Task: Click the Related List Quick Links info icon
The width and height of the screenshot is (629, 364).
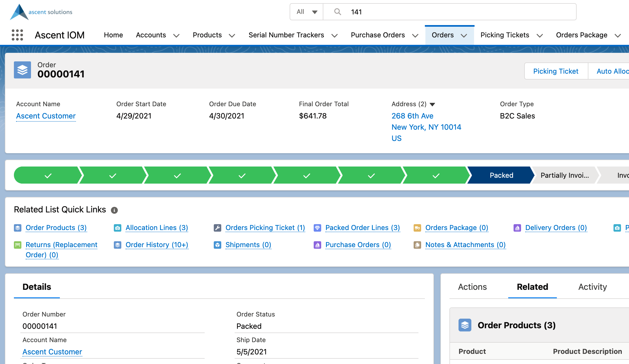Action: [114, 210]
